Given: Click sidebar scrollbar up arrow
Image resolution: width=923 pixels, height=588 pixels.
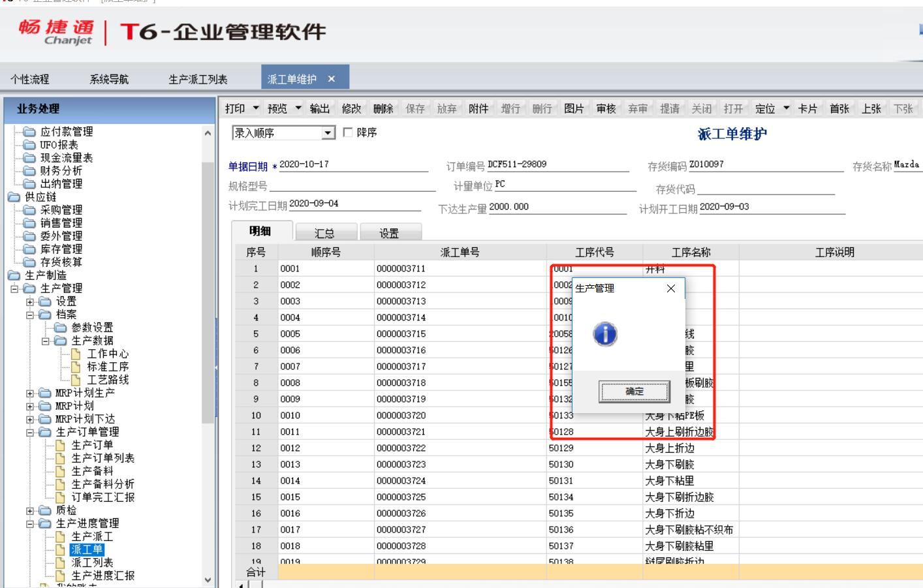Looking at the screenshot, I should coord(208,132).
